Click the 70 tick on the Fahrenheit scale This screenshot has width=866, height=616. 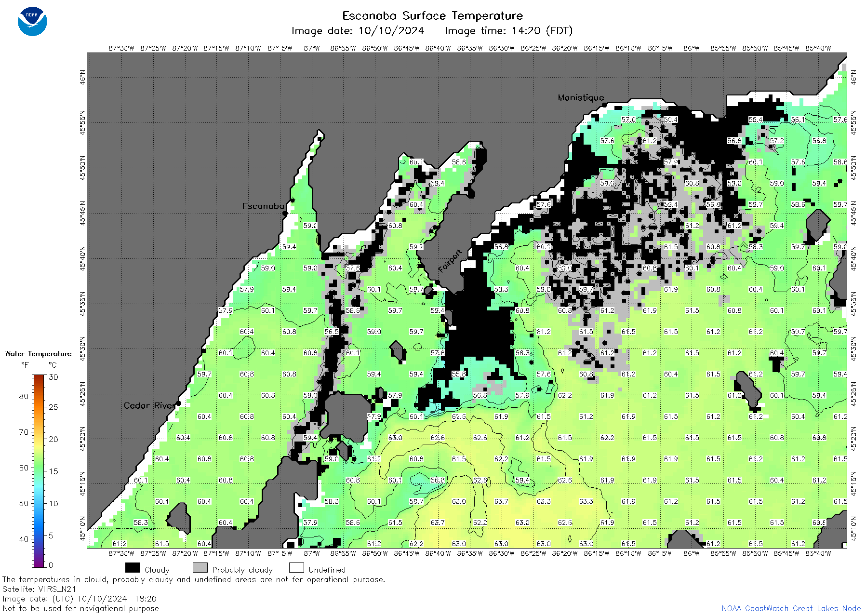coord(24,432)
